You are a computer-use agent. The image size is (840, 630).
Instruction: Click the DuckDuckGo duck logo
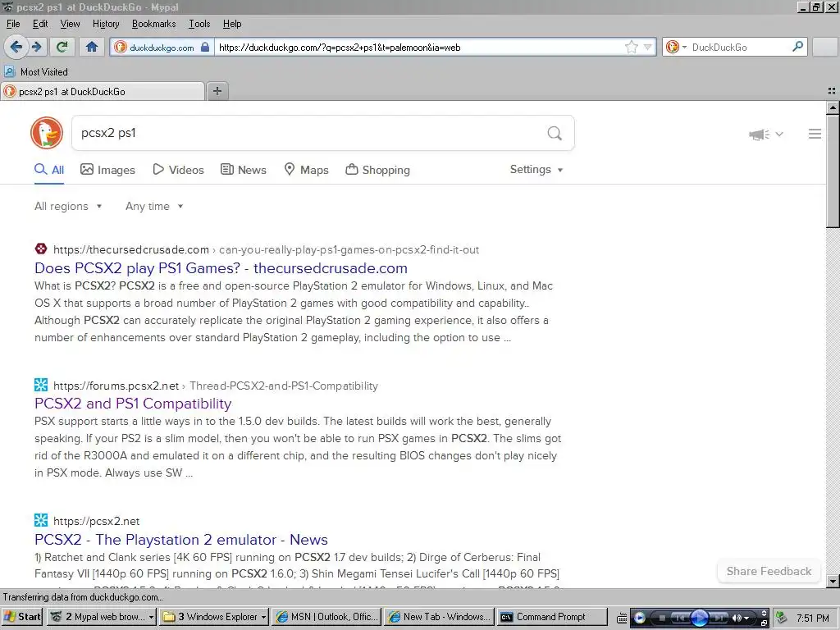pyautogui.click(x=47, y=133)
